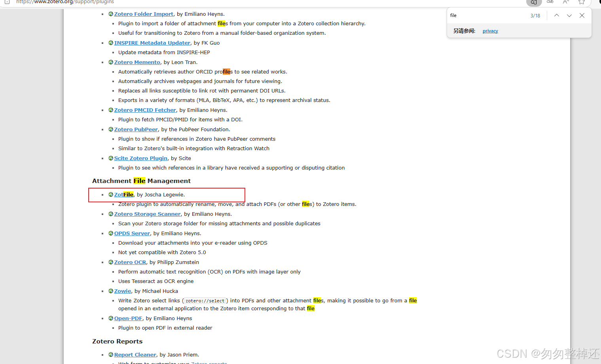Viewport: 601px width, 364px height.
Task: Click the globe icon beside Zotero OCR
Action: 111,262
